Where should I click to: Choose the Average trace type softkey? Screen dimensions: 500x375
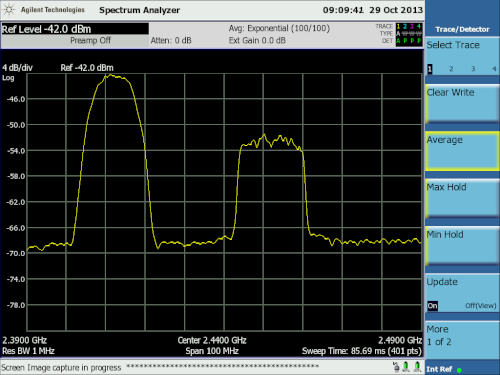462,151
